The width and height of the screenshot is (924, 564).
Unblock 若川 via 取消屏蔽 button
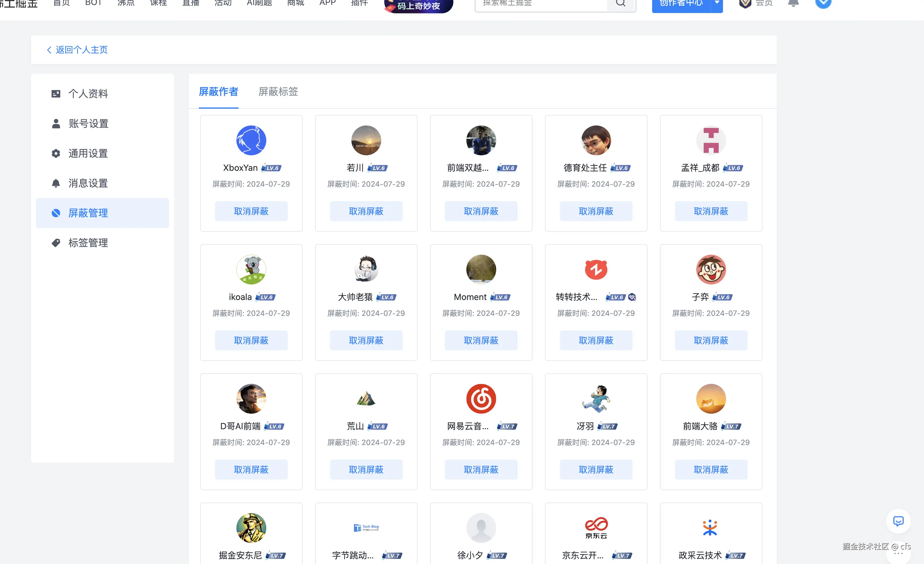click(366, 211)
